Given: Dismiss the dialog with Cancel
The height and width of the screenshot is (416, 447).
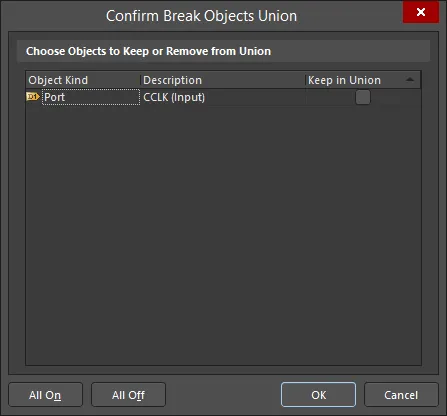Looking at the screenshot, I should coord(401,395).
